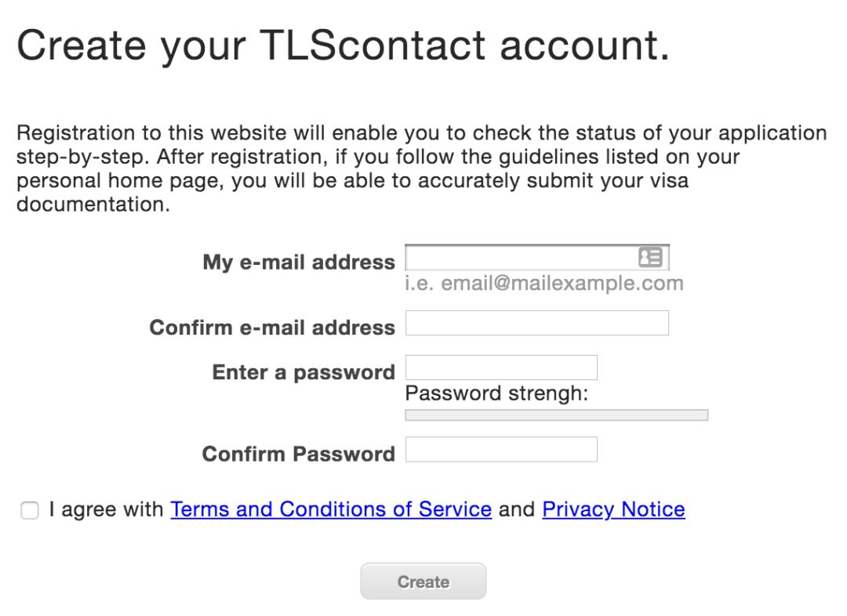Image resolution: width=847 pixels, height=616 pixels.
Task: Click the email@mailexample.com hint text
Action: click(x=543, y=283)
